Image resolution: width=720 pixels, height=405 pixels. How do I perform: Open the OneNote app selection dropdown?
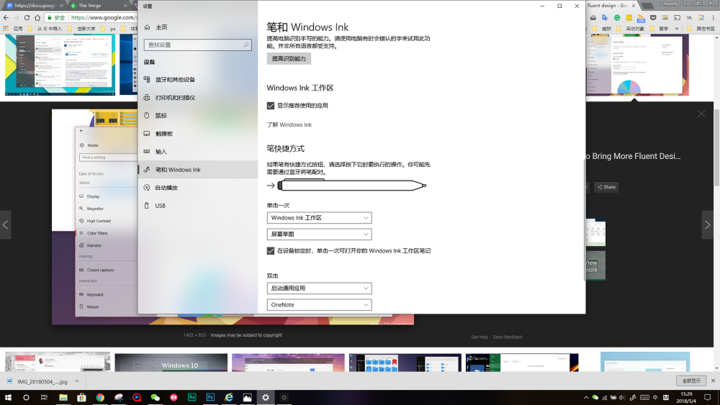(319, 305)
